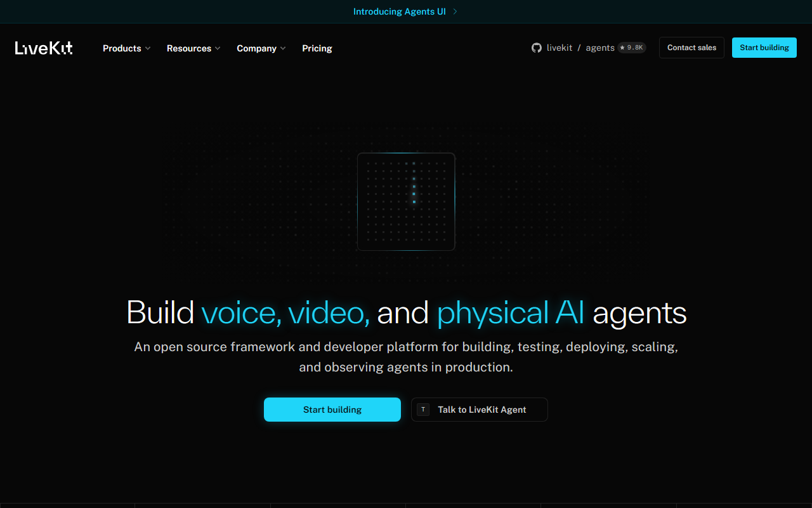The height and width of the screenshot is (508, 812).
Task: Open the livekit GitHub organization link
Action: [560, 48]
